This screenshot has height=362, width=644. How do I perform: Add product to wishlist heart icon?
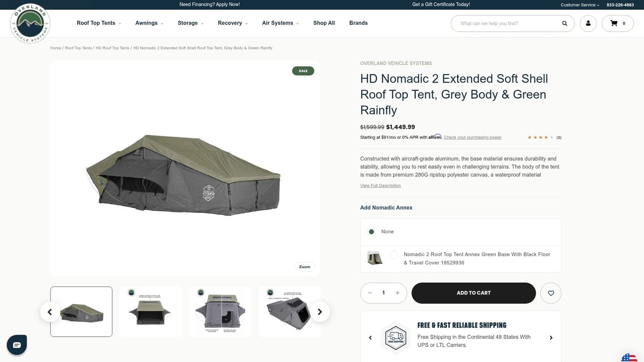coord(551,293)
